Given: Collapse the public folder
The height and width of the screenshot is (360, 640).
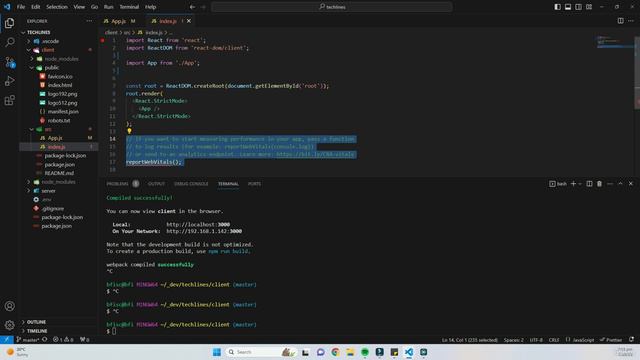Looking at the screenshot, I should [x=59, y=67].
